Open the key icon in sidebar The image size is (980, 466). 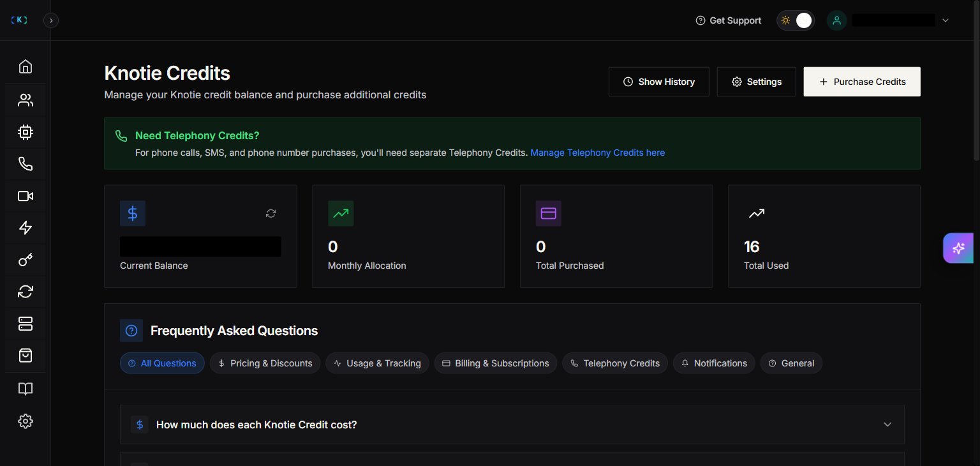point(25,260)
